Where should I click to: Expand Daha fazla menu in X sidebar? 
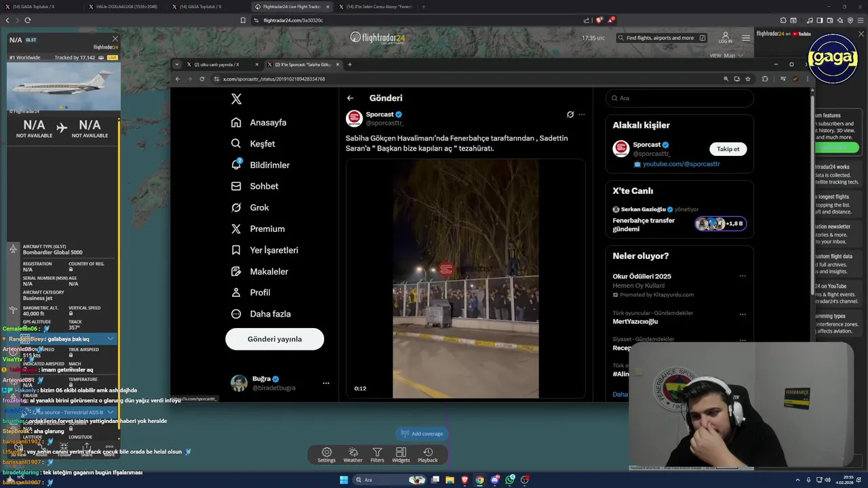point(261,314)
